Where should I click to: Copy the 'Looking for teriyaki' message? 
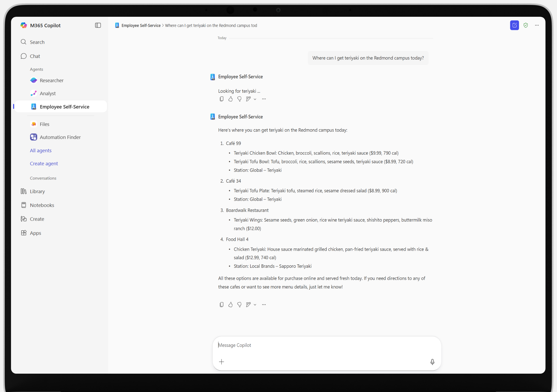pyautogui.click(x=222, y=99)
